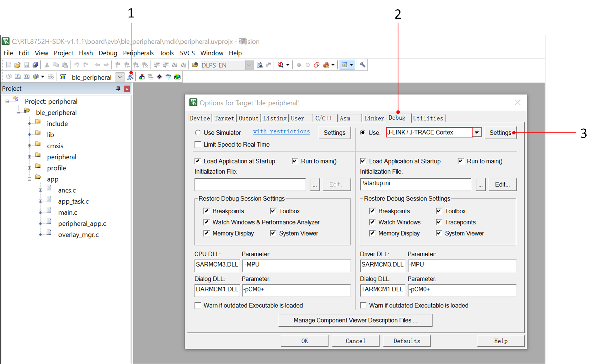
Task: Toggle simulator Run to main() checkbox
Action: [295, 161]
